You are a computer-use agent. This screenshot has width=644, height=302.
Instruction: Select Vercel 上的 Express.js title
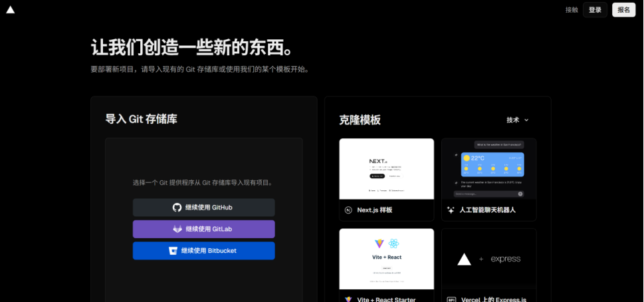click(x=494, y=299)
